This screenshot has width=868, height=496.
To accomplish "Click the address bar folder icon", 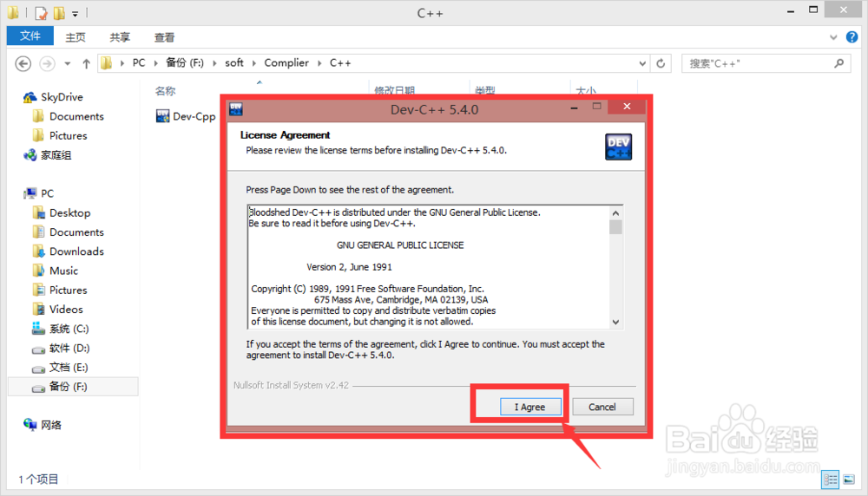I will pyautogui.click(x=106, y=63).
